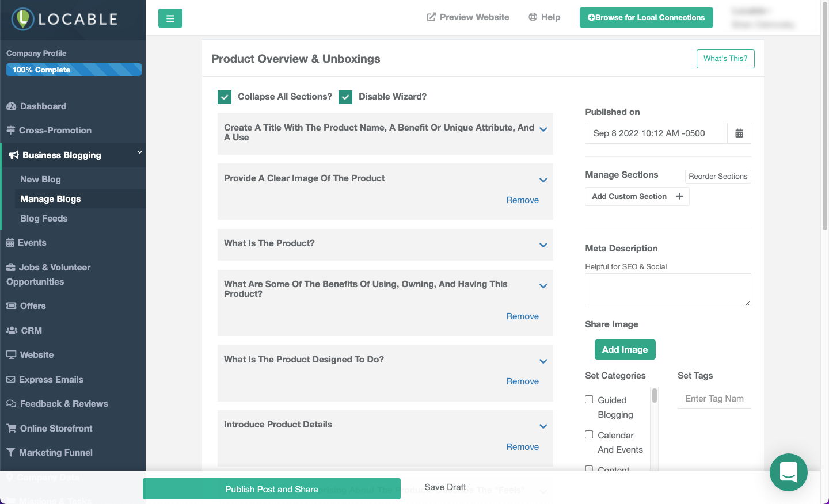Select Manage Blogs in sidebar
Screen dimensions: 829x504
pos(51,199)
